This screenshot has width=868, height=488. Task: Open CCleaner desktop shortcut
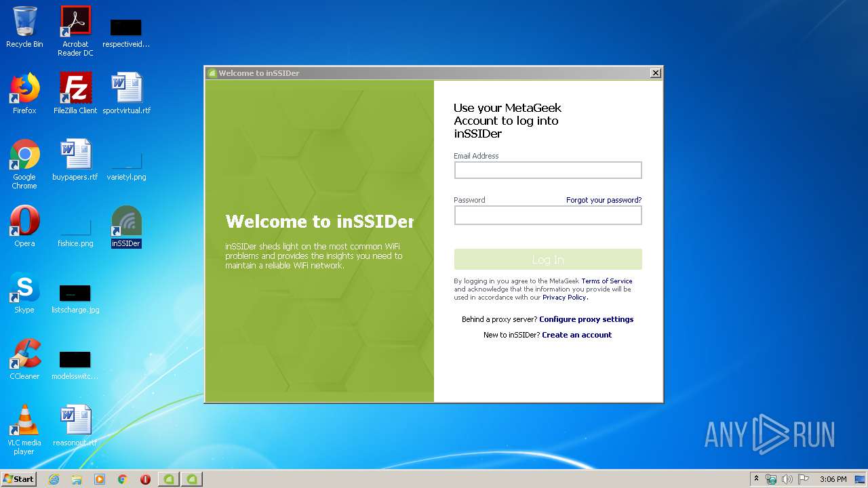pos(24,359)
